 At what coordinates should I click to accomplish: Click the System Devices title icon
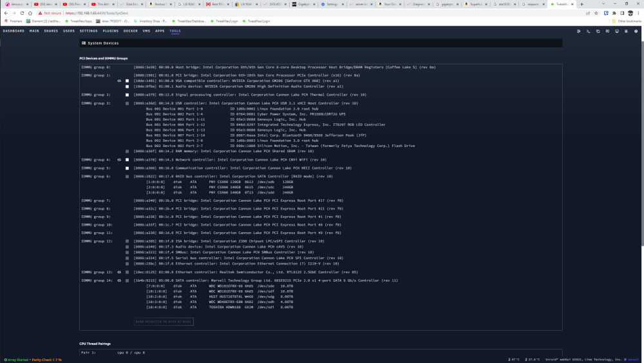pyautogui.click(x=84, y=43)
